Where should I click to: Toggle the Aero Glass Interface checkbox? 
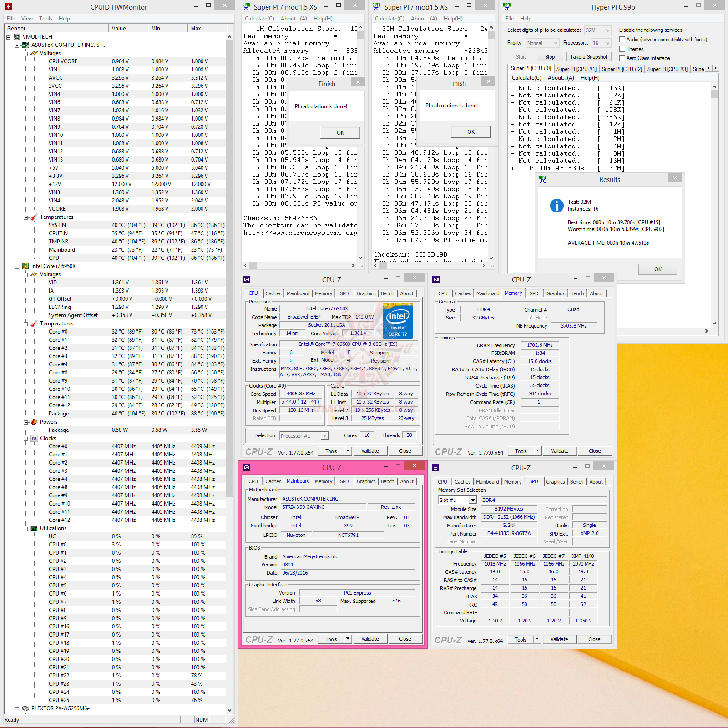pyautogui.click(x=622, y=58)
